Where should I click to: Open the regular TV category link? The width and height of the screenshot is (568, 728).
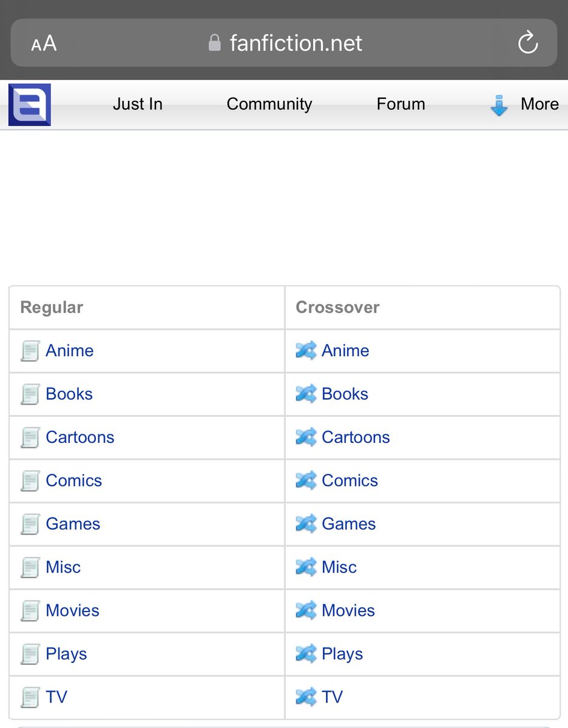[x=56, y=698]
